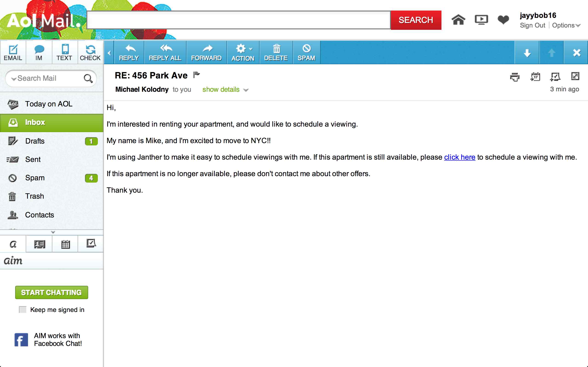Viewport: 588px width, 367px height.
Task: Click the heart favorites icon
Action: (x=503, y=20)
